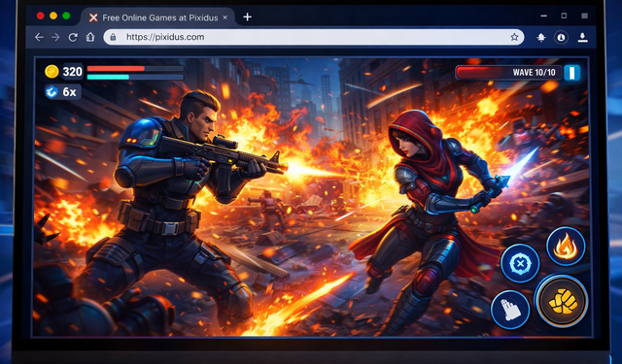The image size is (622, 364).
Task: Trigger the crosshair target skill button
Action: [x=520, y=263]
